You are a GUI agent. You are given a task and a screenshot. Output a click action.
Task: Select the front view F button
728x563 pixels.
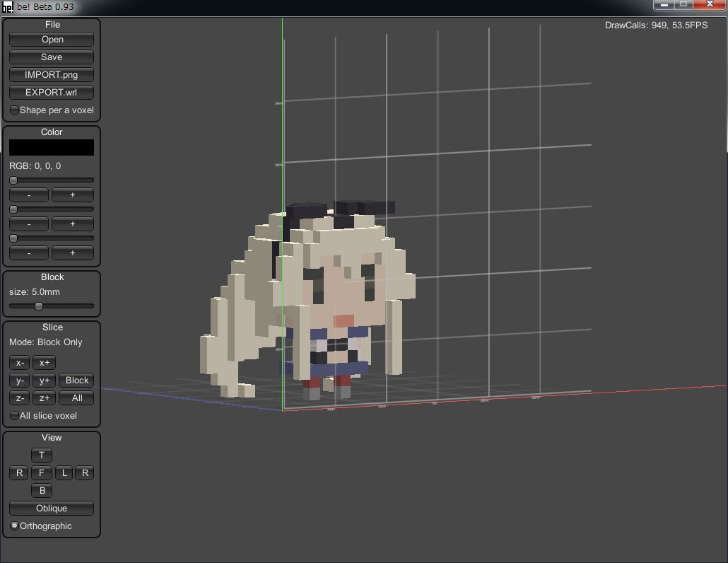tap(42, 473)
